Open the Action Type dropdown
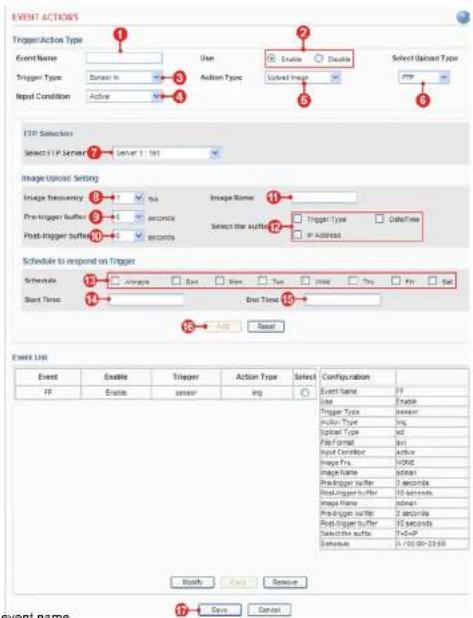This screenshot has width=473, height=618. point(302,77)
